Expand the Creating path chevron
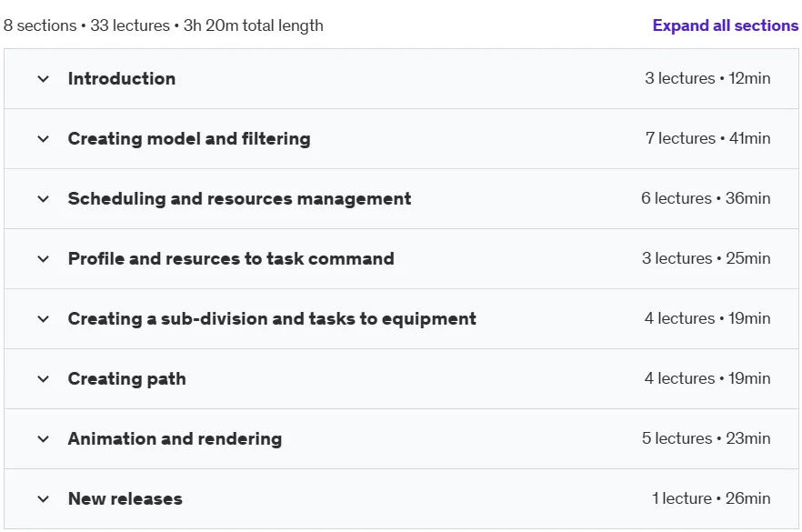 tap(44, 379)
